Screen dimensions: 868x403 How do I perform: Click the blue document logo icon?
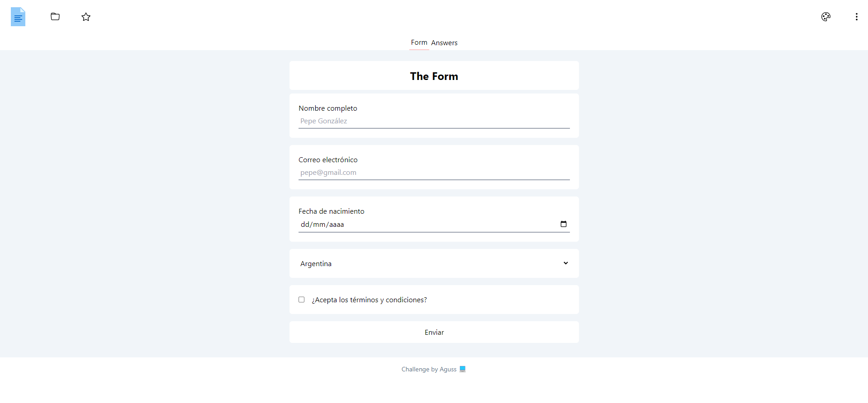click(18, 17)
